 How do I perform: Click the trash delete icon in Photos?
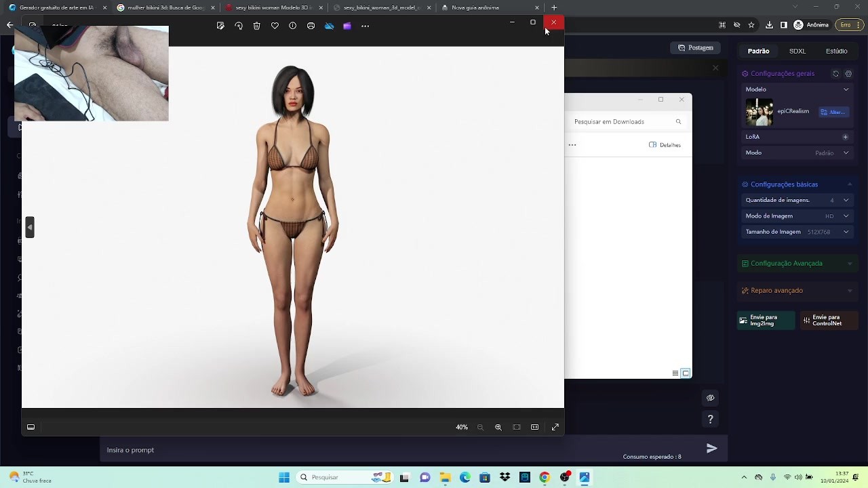tap(256, 26)
